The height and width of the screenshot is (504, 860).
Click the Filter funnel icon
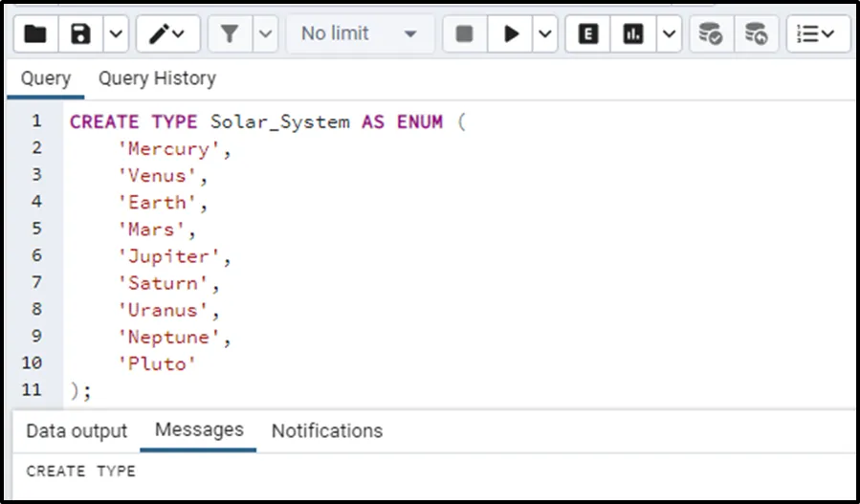point(230,34)
